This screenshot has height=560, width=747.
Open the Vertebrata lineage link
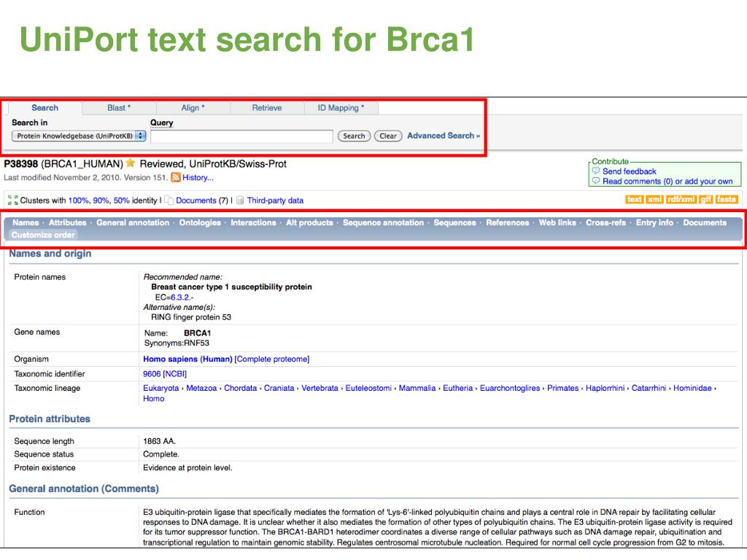click(320, 388)
